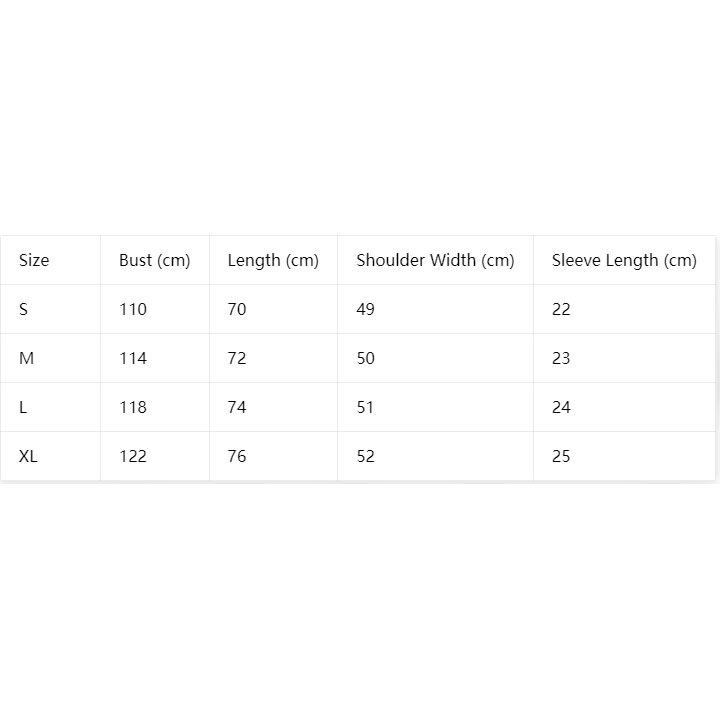Click shoulder width value 51 cell

click(x=435, y=407)
